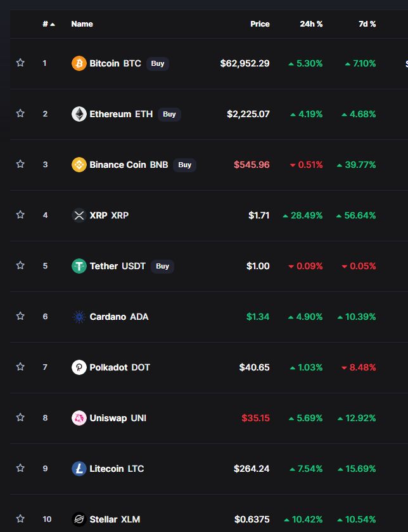408x532 pixels.
Task: Open the Polkadot DOT name link
Action: point(120,367)
